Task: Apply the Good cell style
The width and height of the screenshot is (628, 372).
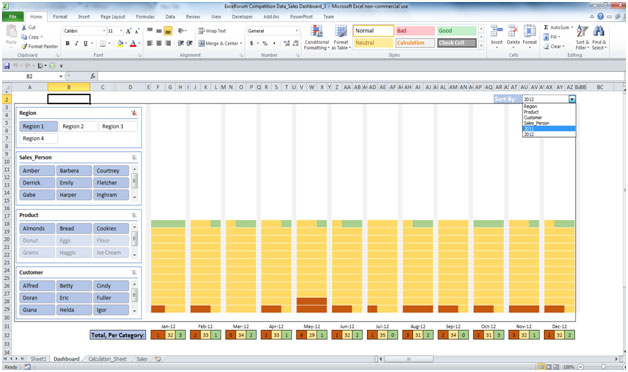Action: coord(457,31)
